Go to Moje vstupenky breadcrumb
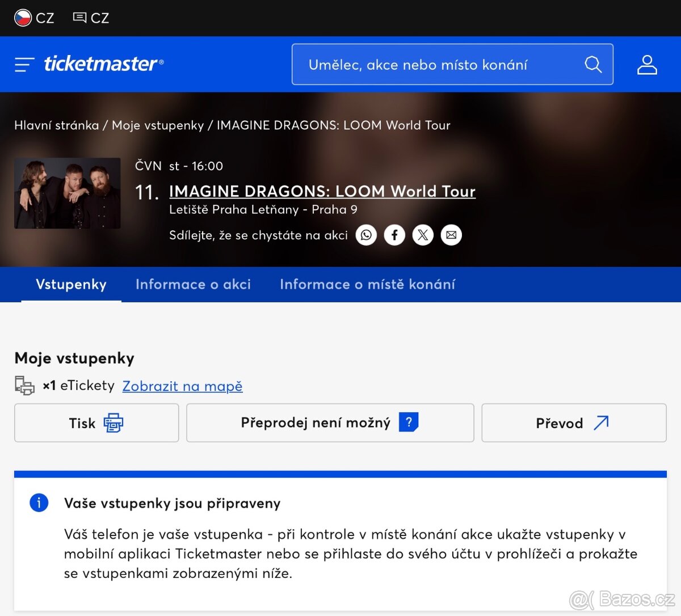681x616 pixels. pyautogui.click(x=158, y=125)
